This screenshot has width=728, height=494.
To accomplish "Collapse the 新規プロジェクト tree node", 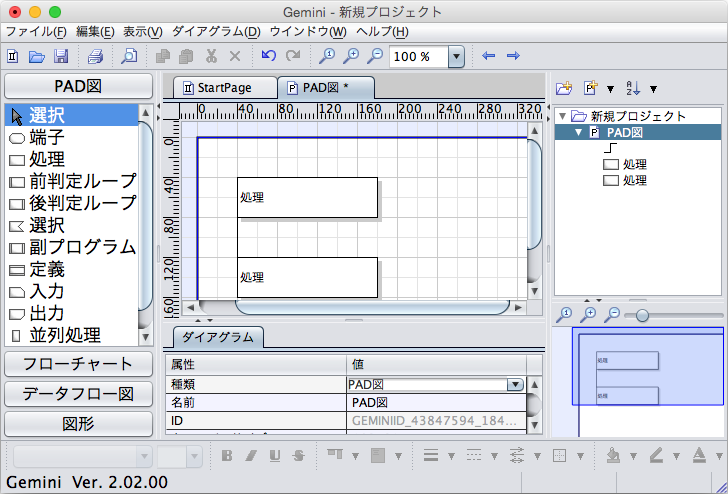I will coord(563,116).
